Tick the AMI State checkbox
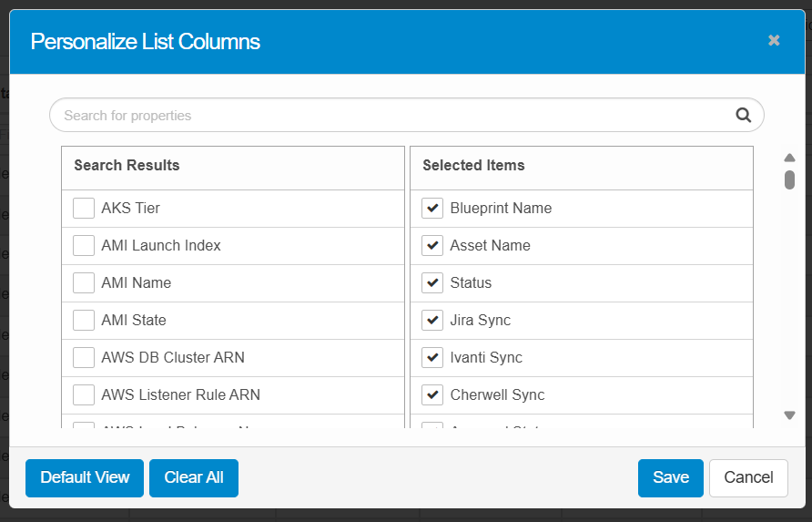Screen dimensions: 812x522 point(84,321)
